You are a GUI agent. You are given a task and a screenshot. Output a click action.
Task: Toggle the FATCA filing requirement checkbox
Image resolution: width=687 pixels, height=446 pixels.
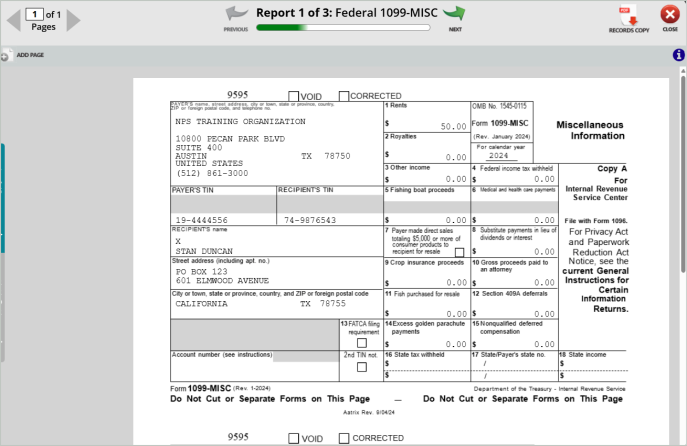362,343
